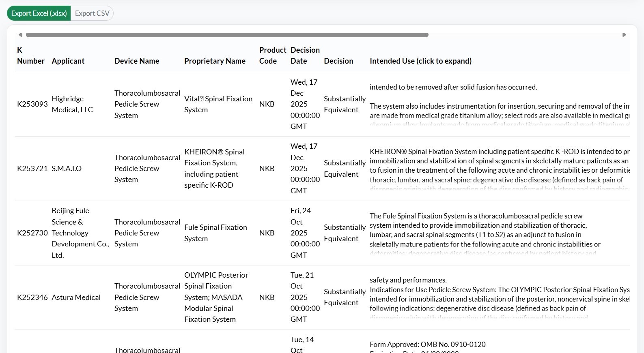Select the Decision Date column header
Image resolution: width=644 pixels, height=353 pixels.
click(x=305, y=56)
